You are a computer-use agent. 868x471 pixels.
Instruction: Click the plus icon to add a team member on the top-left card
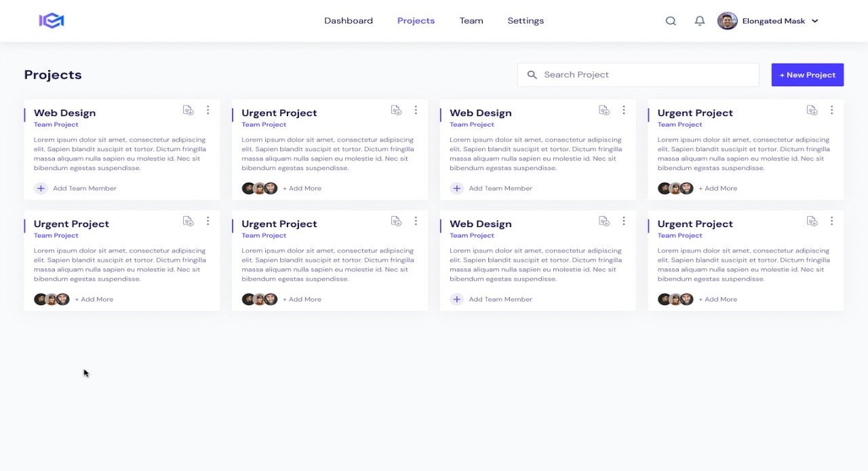point(41,188)
